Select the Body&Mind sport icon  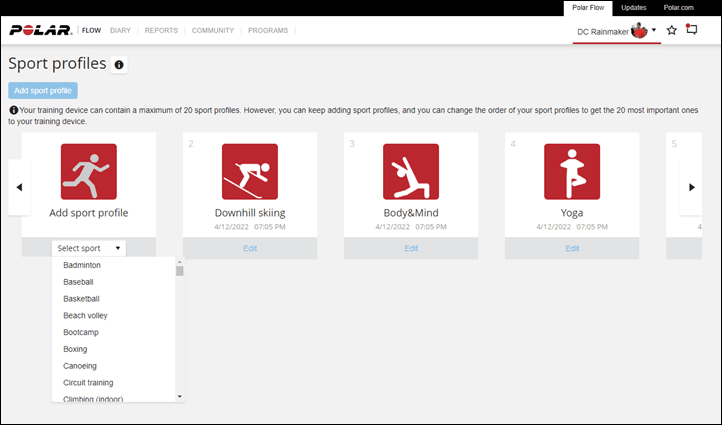pyautogui.click(x=411, y=172)
